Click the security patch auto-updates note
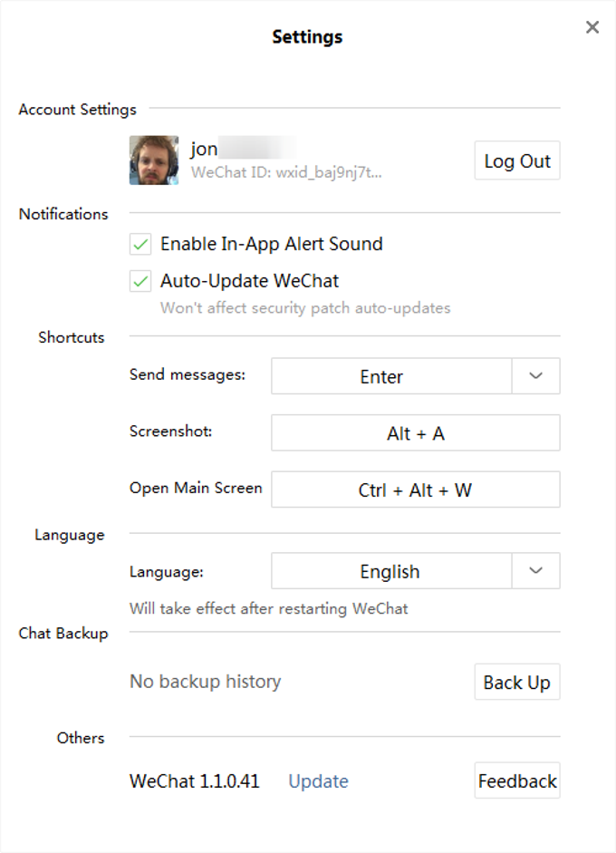Screen dimensions: 616x853 click(305, 308)
